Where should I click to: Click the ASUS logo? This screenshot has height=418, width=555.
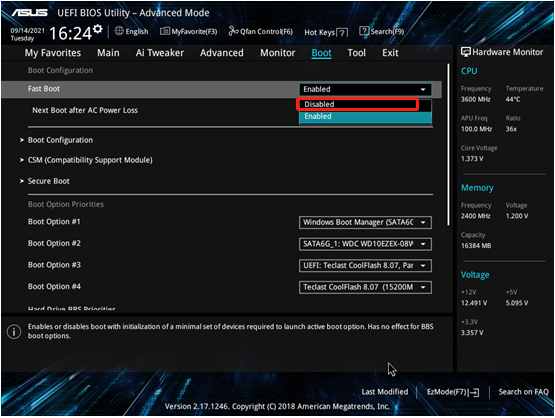(x=30, y=13)
